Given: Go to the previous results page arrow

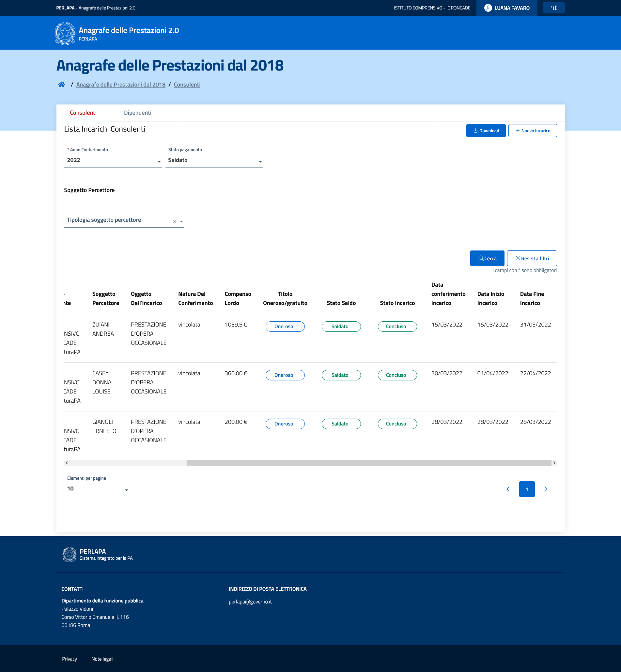Looking at the screenshot, I should click(508, 489).
